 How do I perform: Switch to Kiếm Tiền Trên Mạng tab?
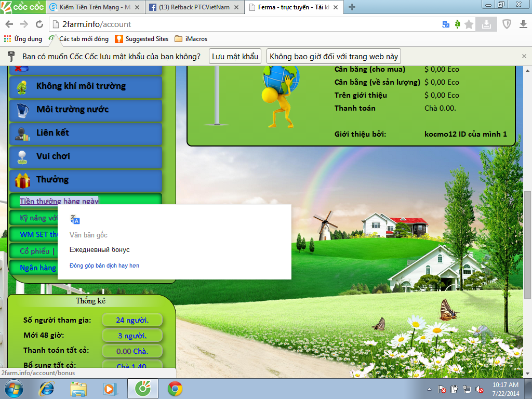pyautogui.click(x=95, y=7)
